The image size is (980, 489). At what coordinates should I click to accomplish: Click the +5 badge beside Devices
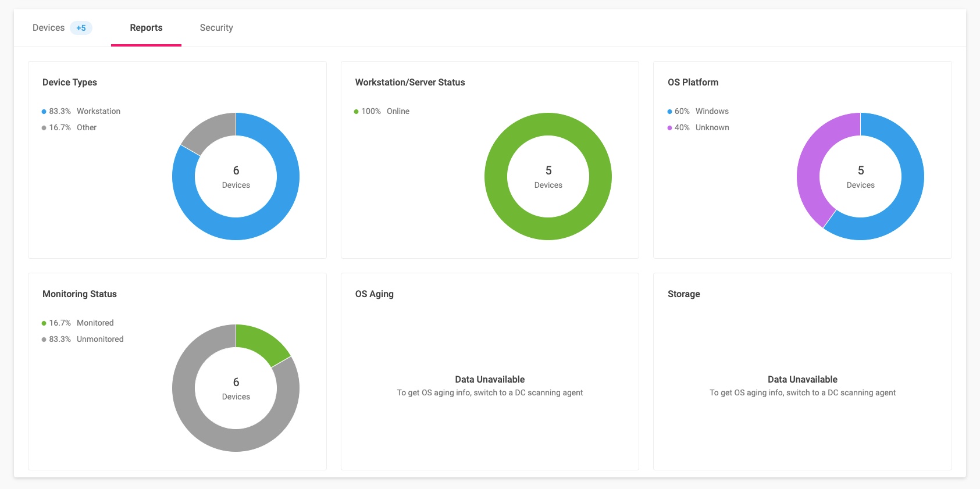pos(81,28)
